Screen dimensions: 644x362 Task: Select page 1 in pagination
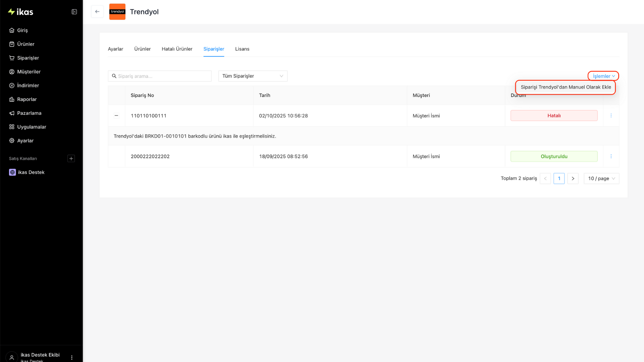pos(559,178)
